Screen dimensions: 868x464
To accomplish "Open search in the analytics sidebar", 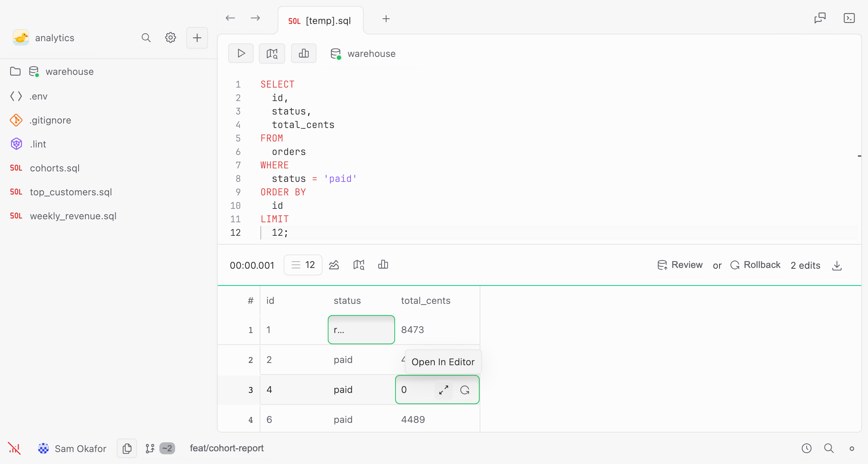I will pyautogui.click(x=146, y=38).
